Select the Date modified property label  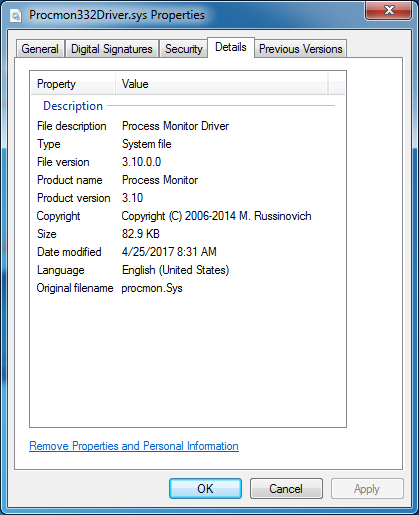[x=69, y=252]
